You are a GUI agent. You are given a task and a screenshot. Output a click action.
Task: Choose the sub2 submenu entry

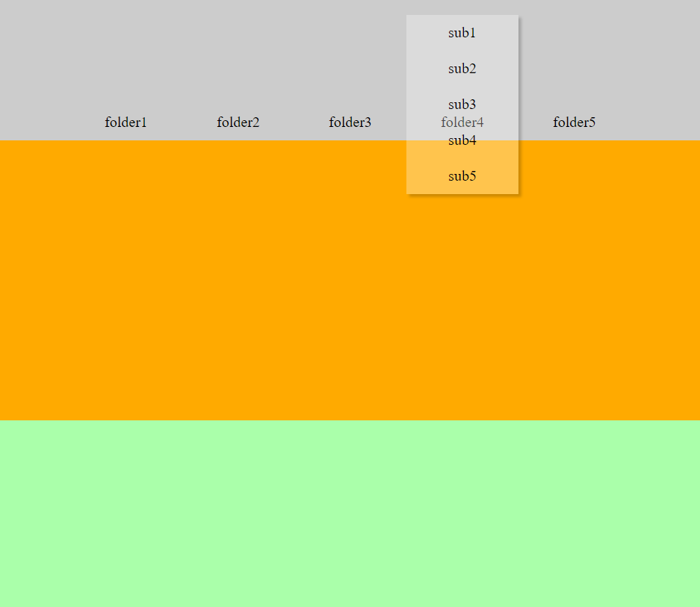(x=462, y=69)
